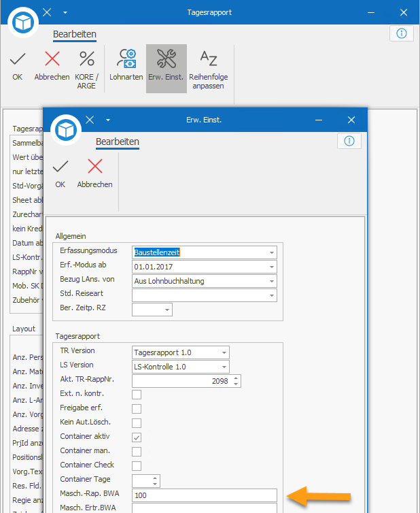Image resolution: width=420 pixels, height=513 pixels.
Task: Decrease Container Tage value
Action: coord(155,484)
